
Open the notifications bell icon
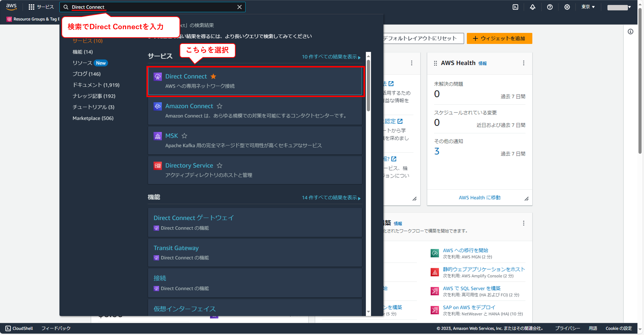532,7
